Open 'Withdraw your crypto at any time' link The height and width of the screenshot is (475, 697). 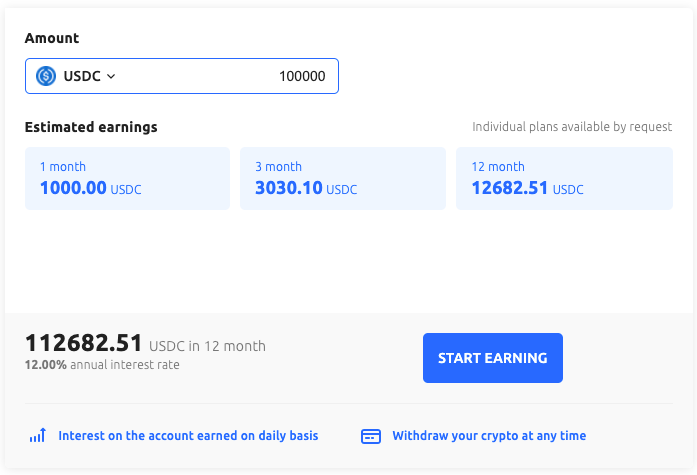(489, 436)
